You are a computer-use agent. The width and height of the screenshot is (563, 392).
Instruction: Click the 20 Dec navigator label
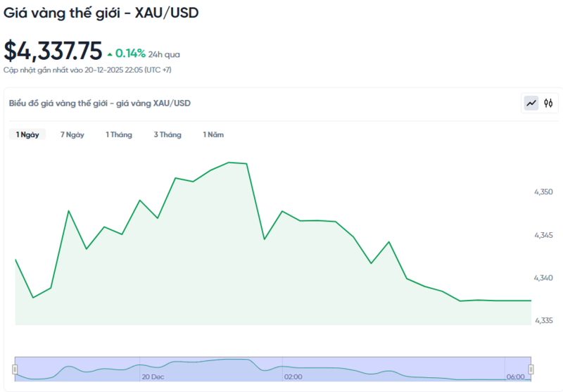pyautogui.click(x=153, y=377)
